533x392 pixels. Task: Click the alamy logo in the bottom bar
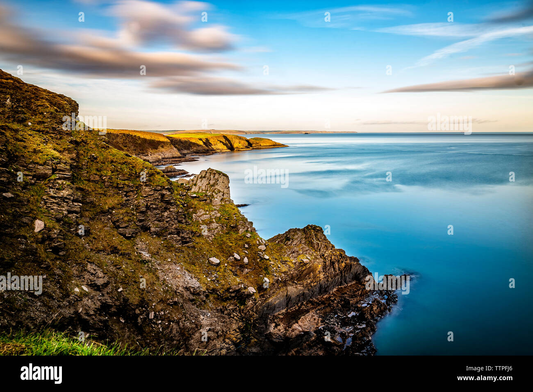41,374
